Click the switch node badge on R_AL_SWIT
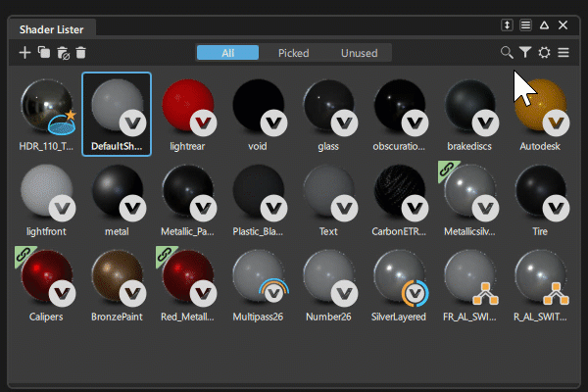588x392 pixels. (556, 294)
